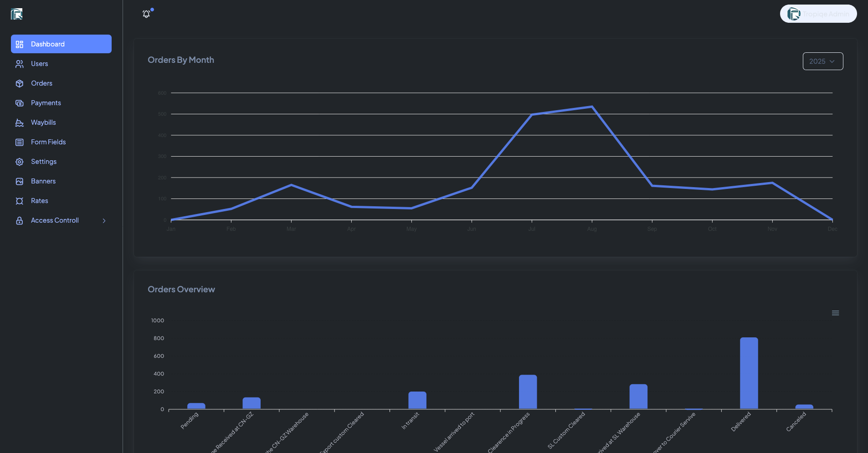
Task: Click the Clearence in Progress bar
Action: point(528,392)
